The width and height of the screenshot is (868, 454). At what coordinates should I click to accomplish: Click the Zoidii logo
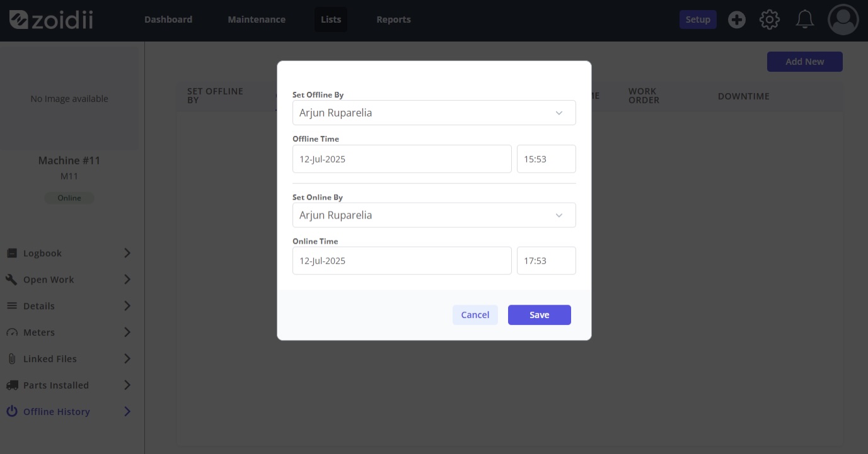pos(51,20)
